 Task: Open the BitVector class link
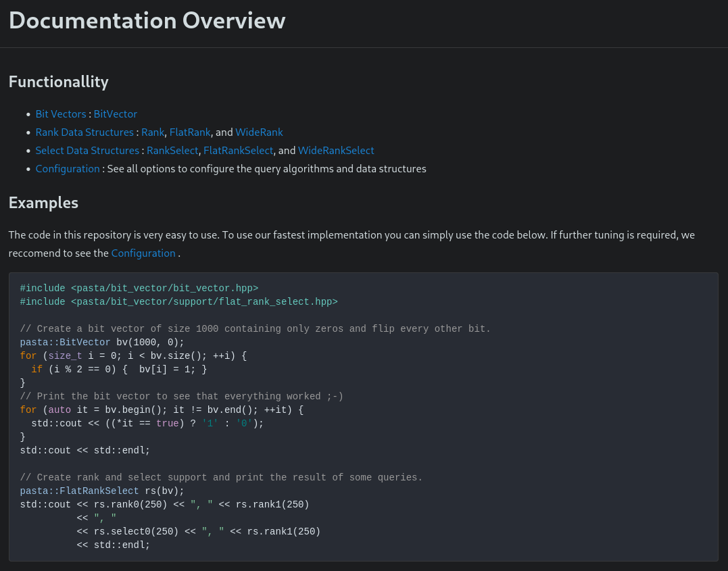click(116, 114)
